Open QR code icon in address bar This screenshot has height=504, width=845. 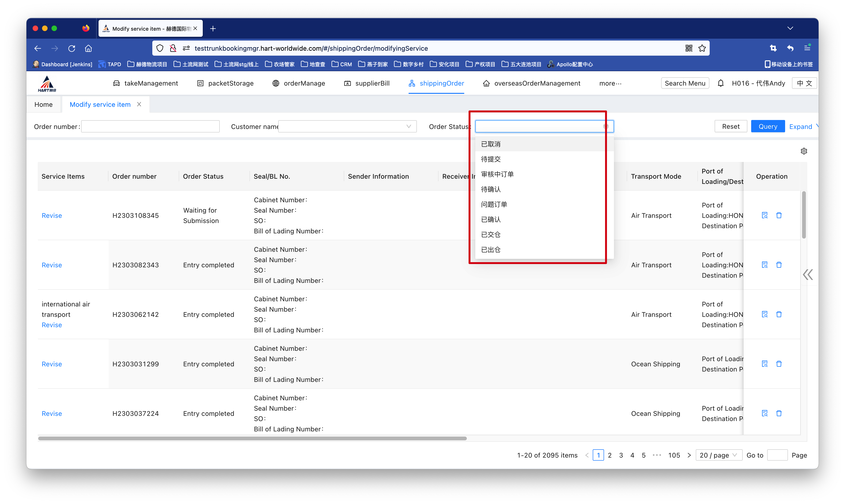(x=688, y=48)
